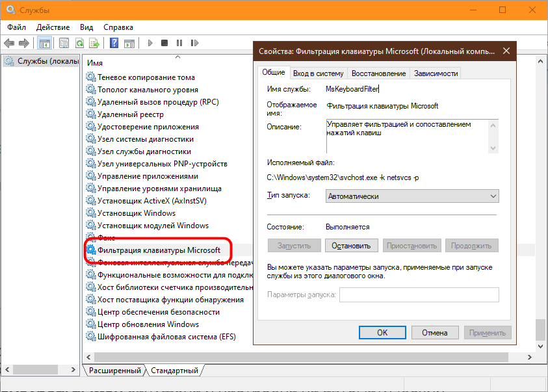Click the services list vertical scroll up arrow
The image size is (548, 392).
tap(540, 61)
